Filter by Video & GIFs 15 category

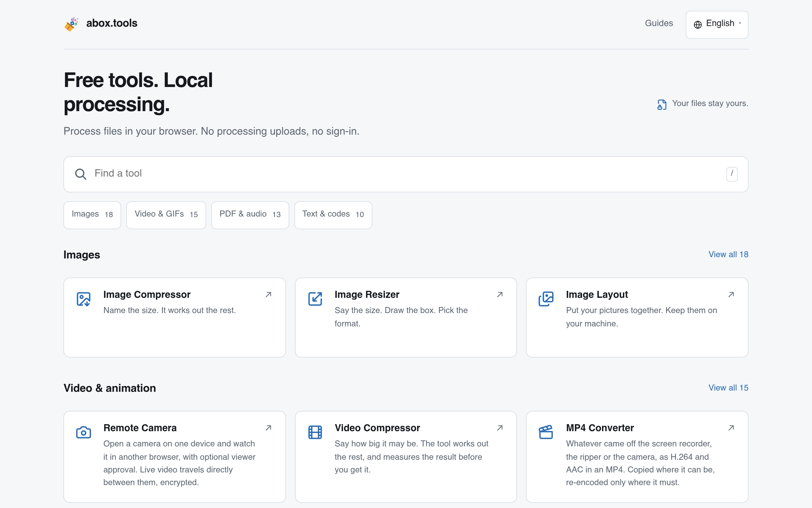tap(166, 215)
